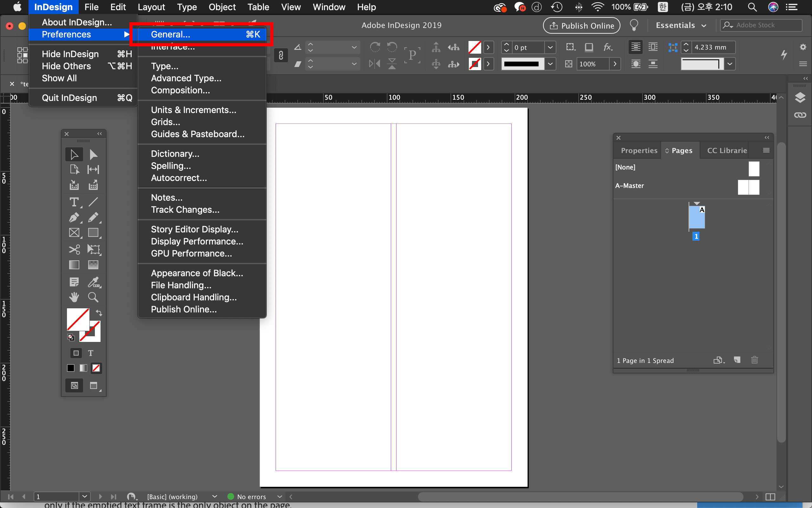Select the Gradient Feather tool
Screen dimensions: 812x508
coord(93,265)
